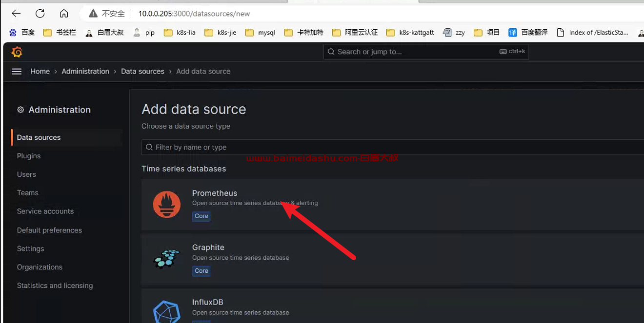The height and width of the screenshot is (323, 644).
Task: Open Index of /ElasticSta... bookmark
Action: click(x=592, y=33)
